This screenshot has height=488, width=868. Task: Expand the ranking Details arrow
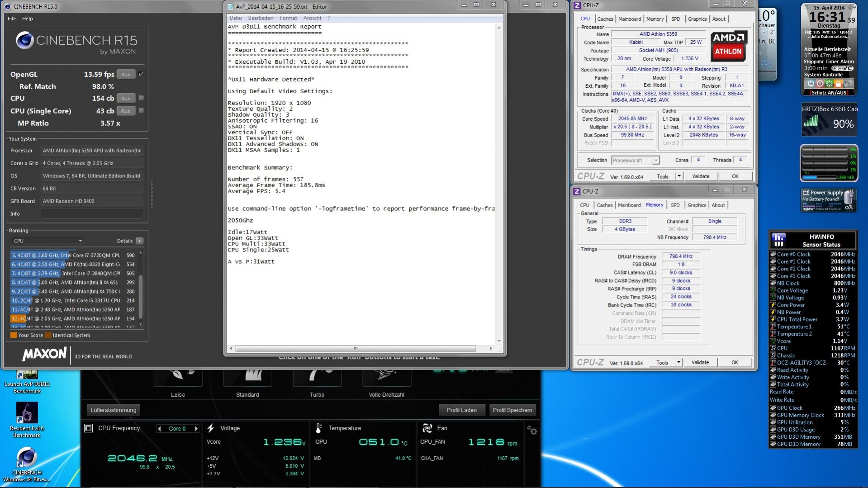click(x=139, y=241)
